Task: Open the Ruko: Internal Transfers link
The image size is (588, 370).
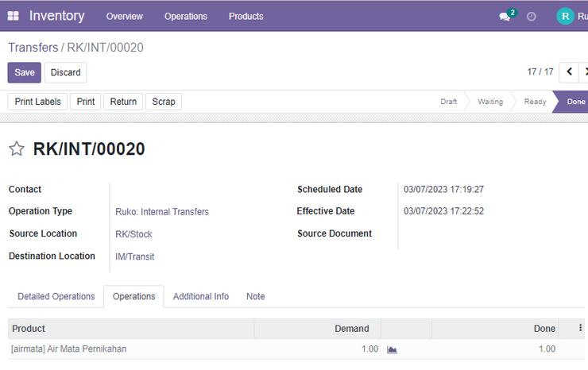Action: [x=162, y=212]
